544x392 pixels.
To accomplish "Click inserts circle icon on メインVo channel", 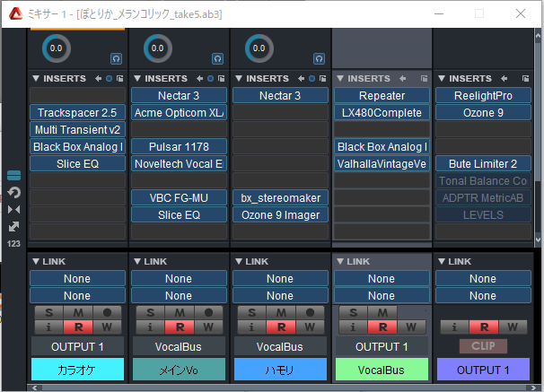I will (x=210, y=79).
